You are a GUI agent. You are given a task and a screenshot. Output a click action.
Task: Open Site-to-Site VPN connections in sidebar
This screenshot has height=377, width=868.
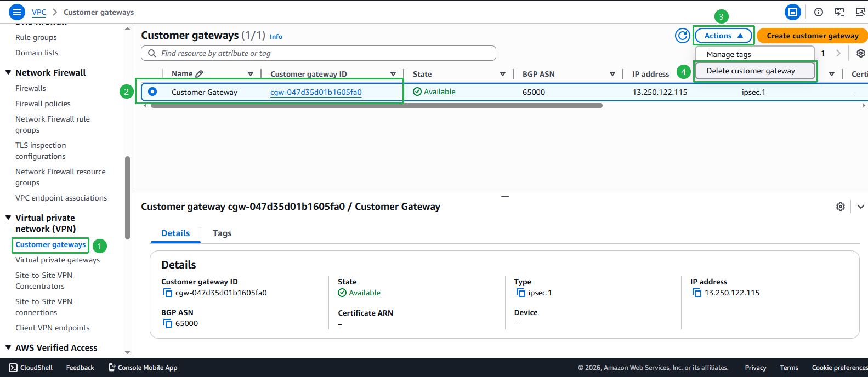tap(44, 307)
